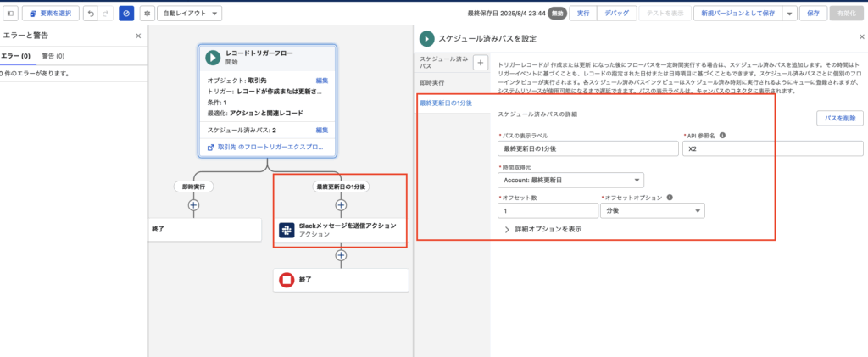Click the オフセット数 input field
Viewport: 868px width, 357px height.
(x=548, y=211)
